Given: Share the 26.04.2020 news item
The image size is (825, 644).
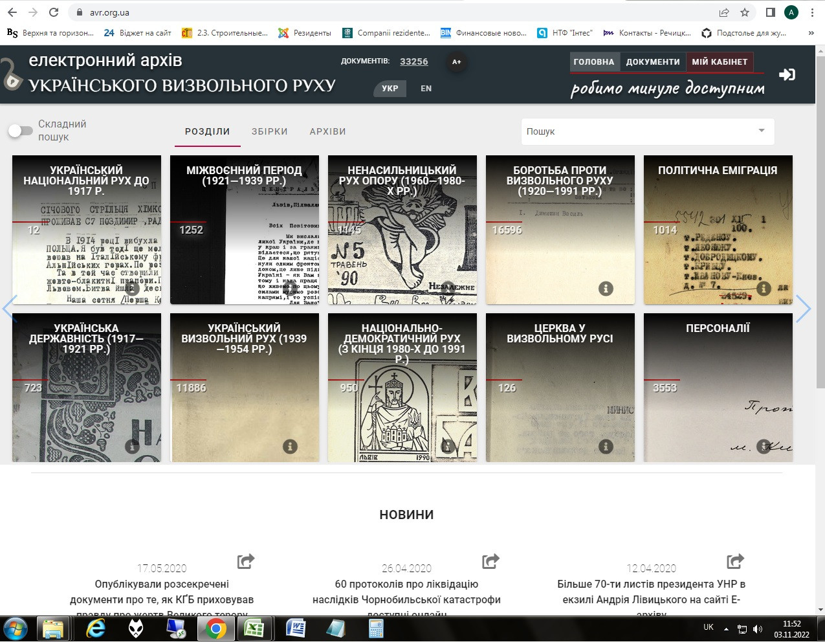Looking at the screenshot, I should pyautogui.click(x=491, y=561).
